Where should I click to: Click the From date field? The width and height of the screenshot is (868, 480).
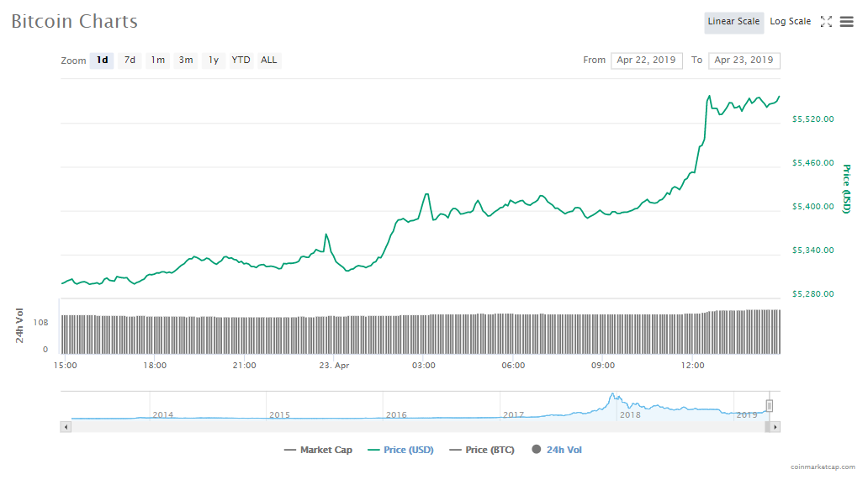(x=646, y=61)
